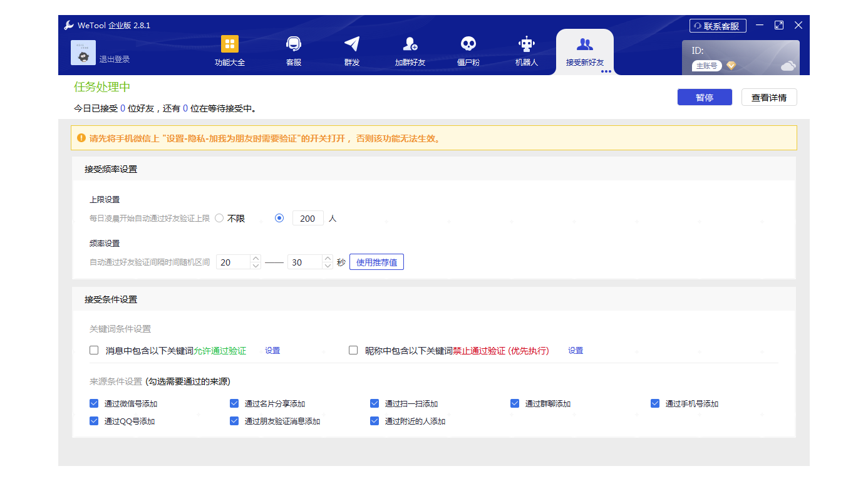Open the 加群好友 icon

coord(410,44)
